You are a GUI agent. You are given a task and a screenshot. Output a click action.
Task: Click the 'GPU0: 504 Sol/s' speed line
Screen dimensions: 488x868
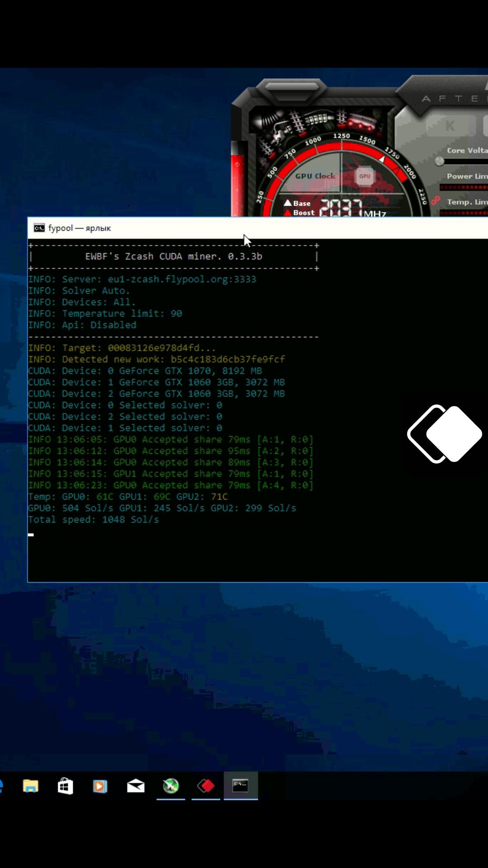tap(162, 508)
